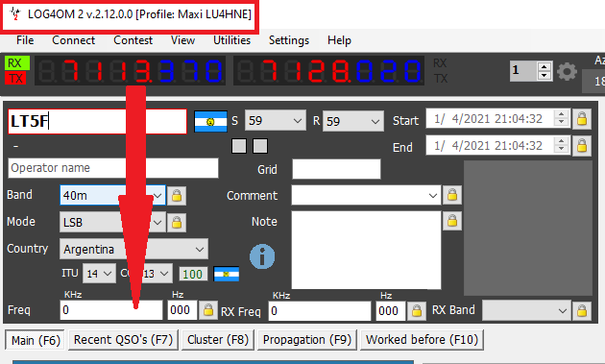Click the lock icon beside End time

[582, 146]
